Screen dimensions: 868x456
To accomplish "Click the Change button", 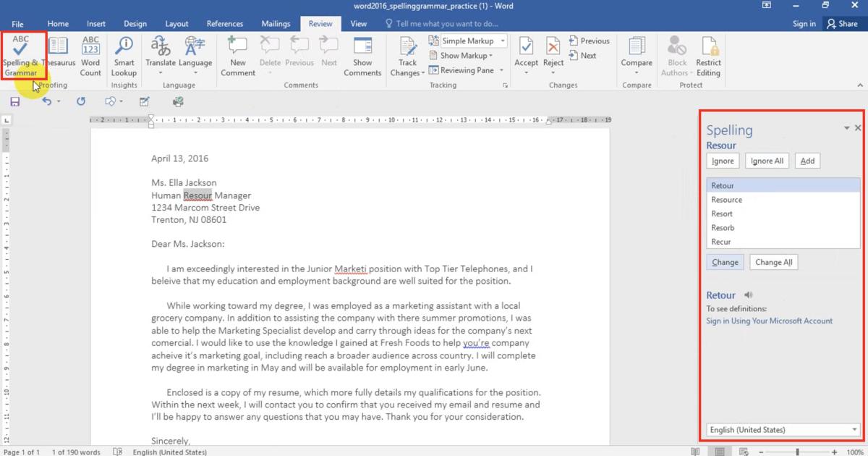I will 725,262.
